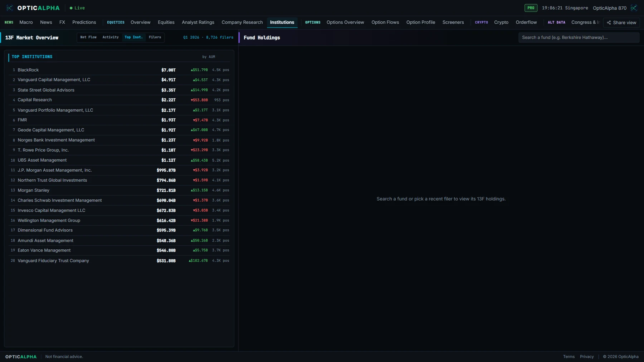Viewport: 644px width, 362px height.
Task: Click the by AUM label
Action: pos(209,57)
